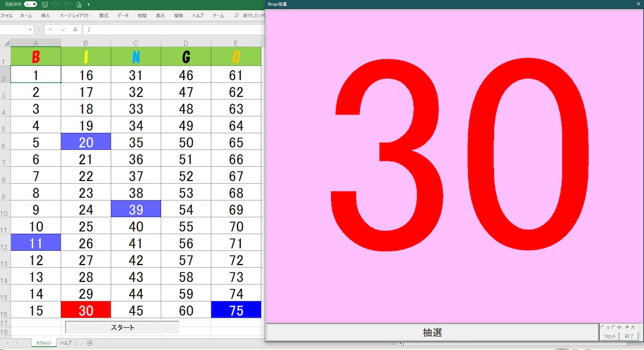This screenshot has width=644, height=350.
Task: Select the cell containing 1
Action: pos(35,74)
